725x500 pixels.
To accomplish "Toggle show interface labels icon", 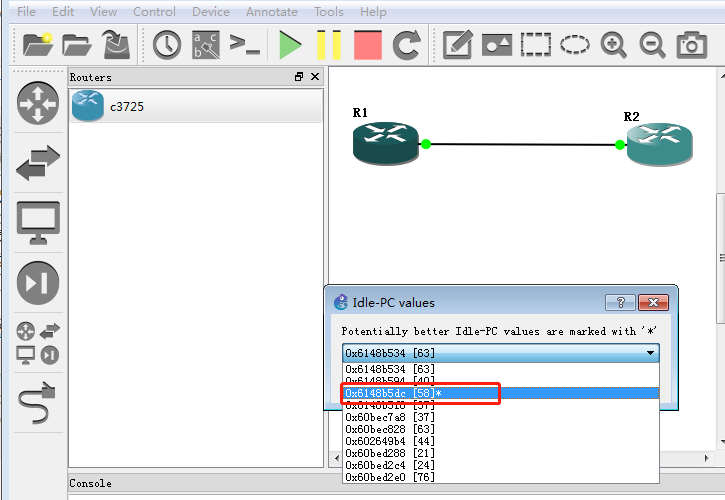I will pos(206,45).
